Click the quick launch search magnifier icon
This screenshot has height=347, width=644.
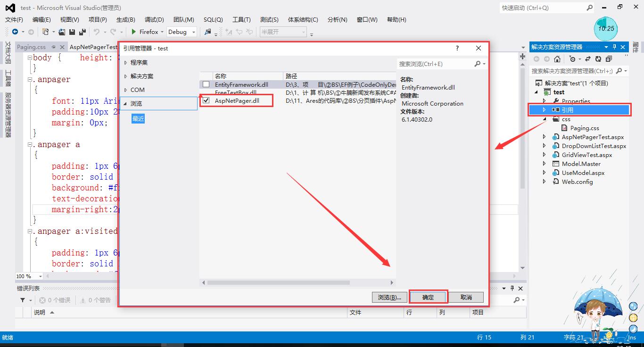coord(589,8)
